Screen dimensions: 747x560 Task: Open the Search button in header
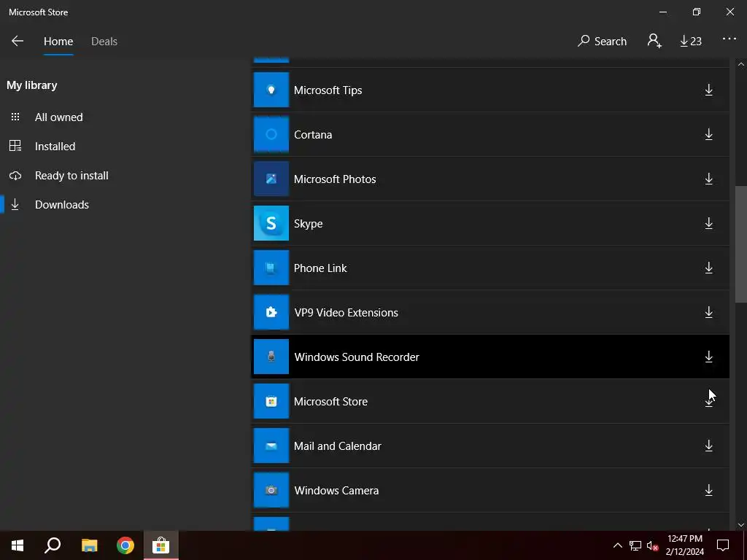coord(602,42)
